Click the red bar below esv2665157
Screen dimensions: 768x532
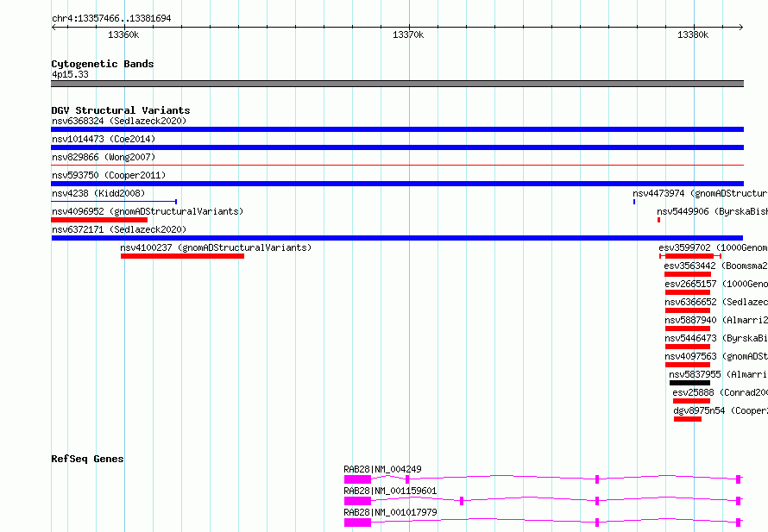[688, 292]
